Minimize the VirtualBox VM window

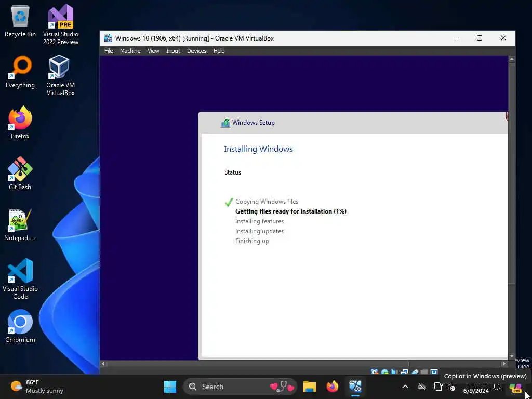[x=456, y=38]
